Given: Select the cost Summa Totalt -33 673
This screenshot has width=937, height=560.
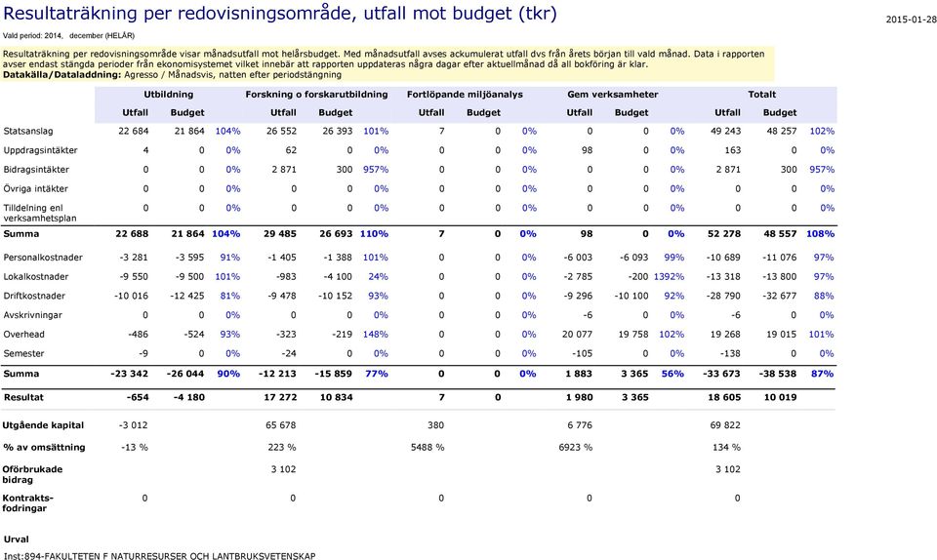Looking at the screenshot, I should pos(722,373).
